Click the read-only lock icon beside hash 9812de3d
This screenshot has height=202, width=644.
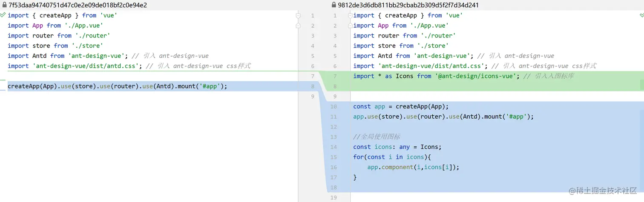pyautogui.click(x=334, y=5)
